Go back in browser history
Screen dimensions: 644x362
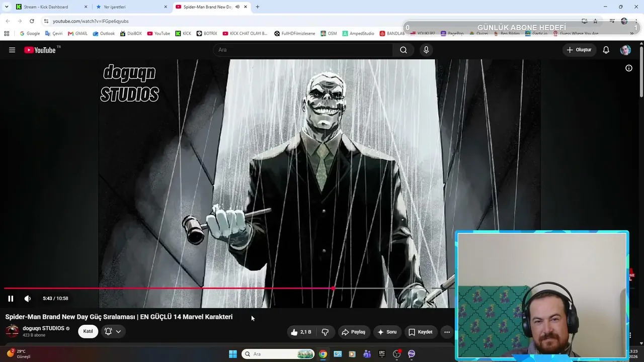[x=8, y=21]
